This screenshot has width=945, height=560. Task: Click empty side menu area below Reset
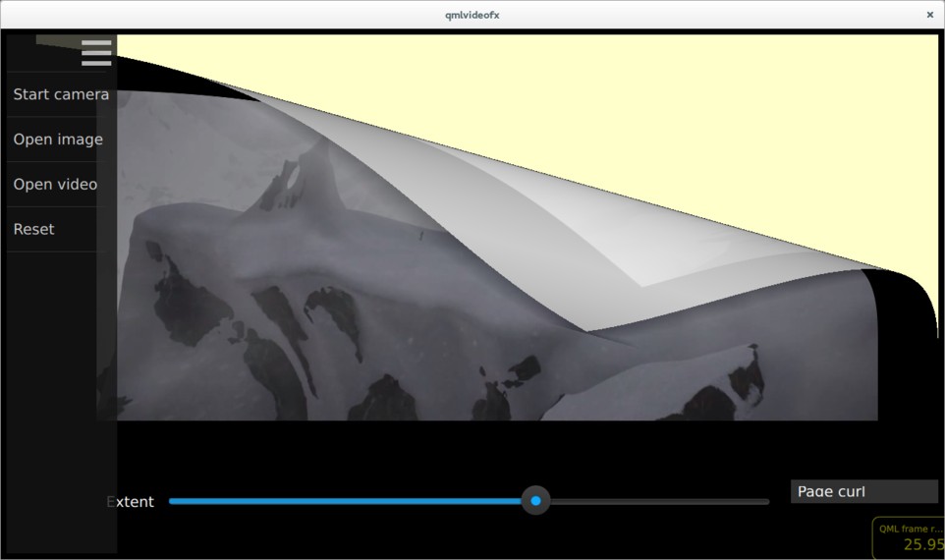(59, 393)
